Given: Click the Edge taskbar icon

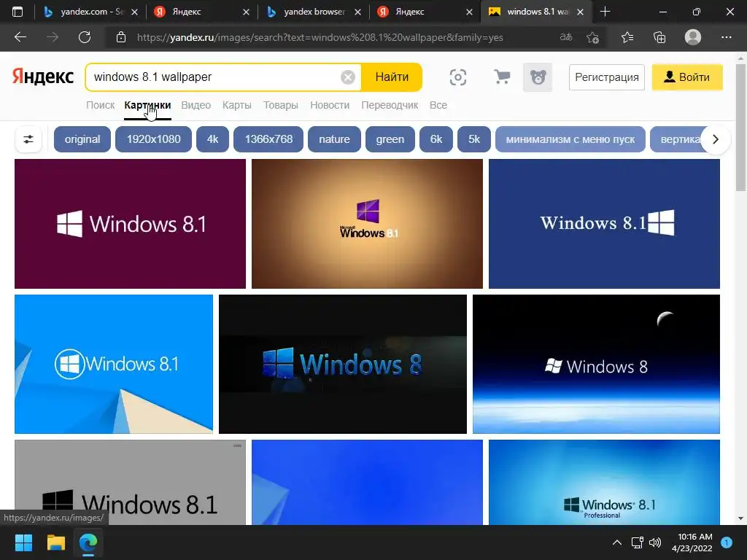Looking at the screenshot, I should [88, 542].
